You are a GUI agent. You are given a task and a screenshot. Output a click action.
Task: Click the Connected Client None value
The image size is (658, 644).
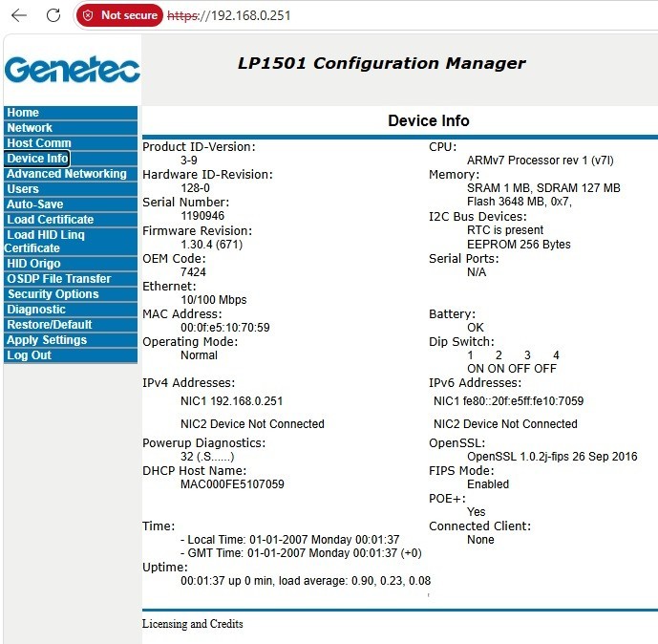tap(480, 540)
